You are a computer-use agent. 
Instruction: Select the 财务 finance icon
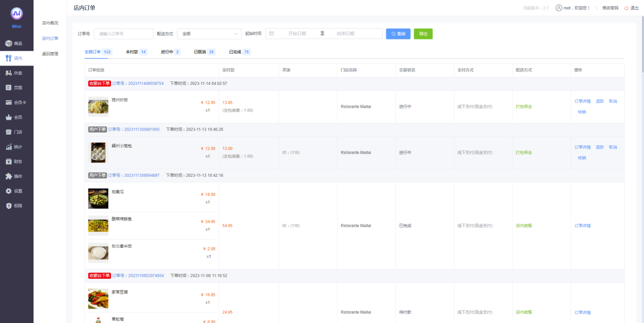click(x=9, y=162)
